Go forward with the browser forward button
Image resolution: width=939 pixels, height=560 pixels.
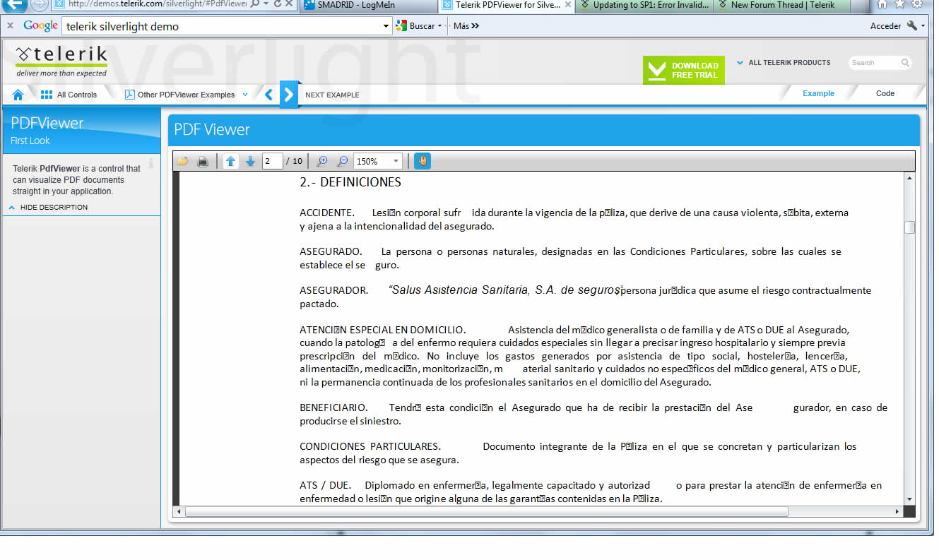point(40,4)
